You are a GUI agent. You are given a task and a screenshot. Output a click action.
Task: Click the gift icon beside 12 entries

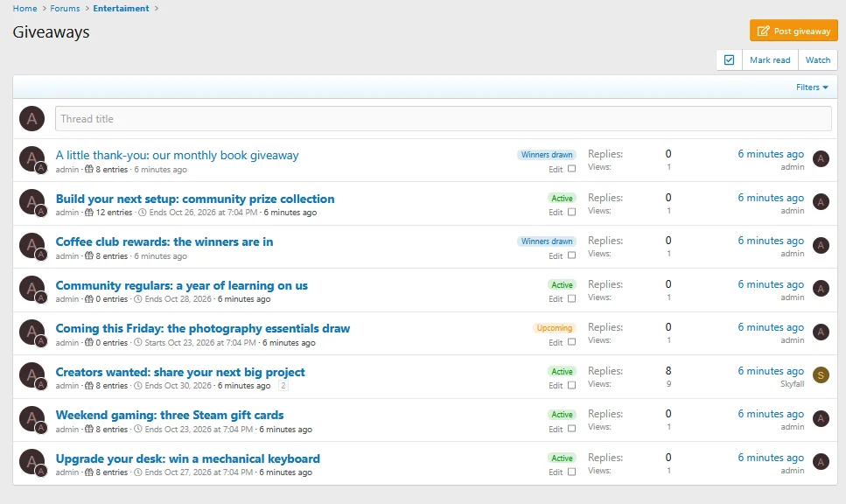point(89,213)
